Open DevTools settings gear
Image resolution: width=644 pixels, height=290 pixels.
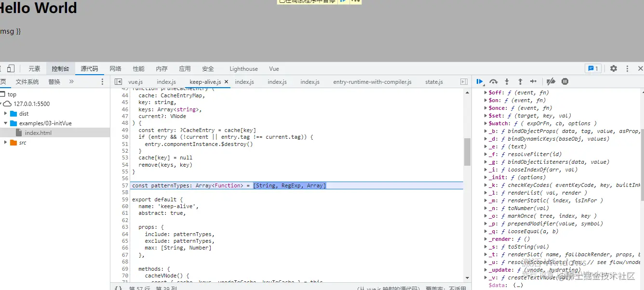coord(614,68)
